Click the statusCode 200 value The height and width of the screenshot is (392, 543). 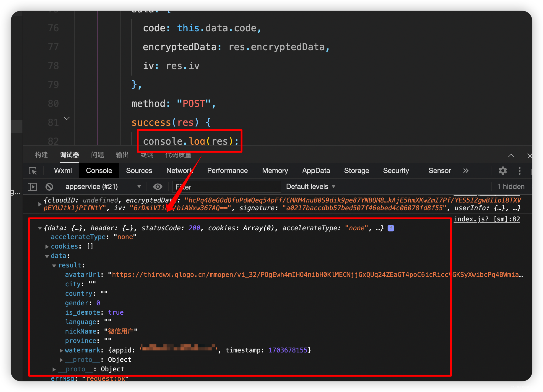coord(194,228)
